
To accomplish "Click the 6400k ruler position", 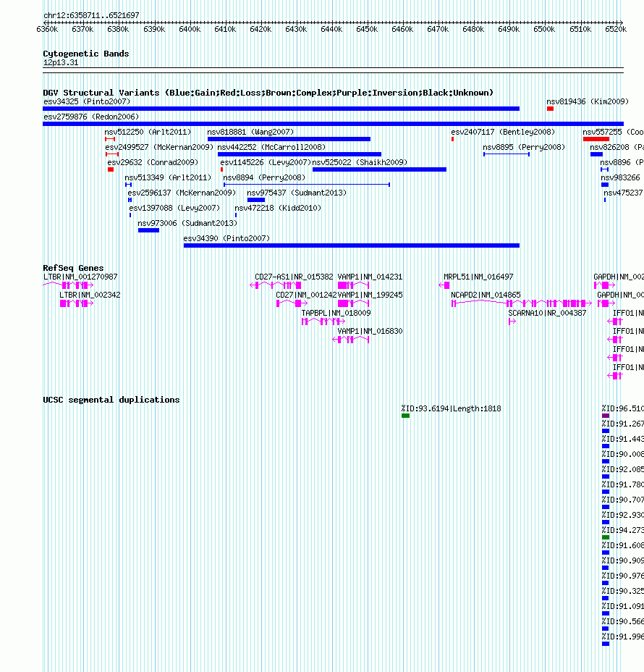I will tap(190, 29).
